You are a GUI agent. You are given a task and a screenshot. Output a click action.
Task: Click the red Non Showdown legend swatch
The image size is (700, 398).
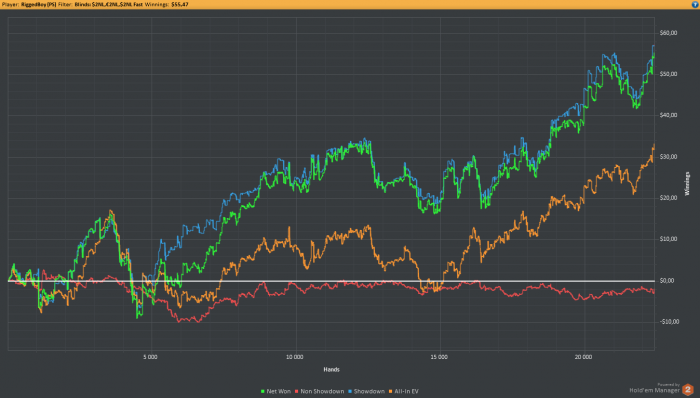tap(296, 391)
